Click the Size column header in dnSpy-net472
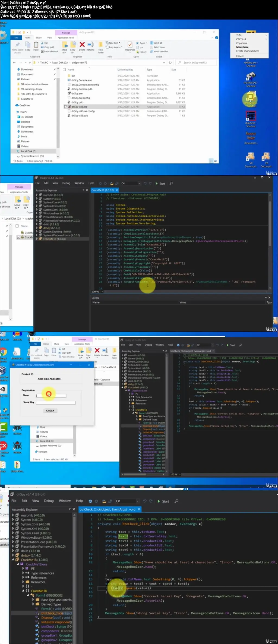This screenshot has width=278, height=644. (x=174, y=70)
